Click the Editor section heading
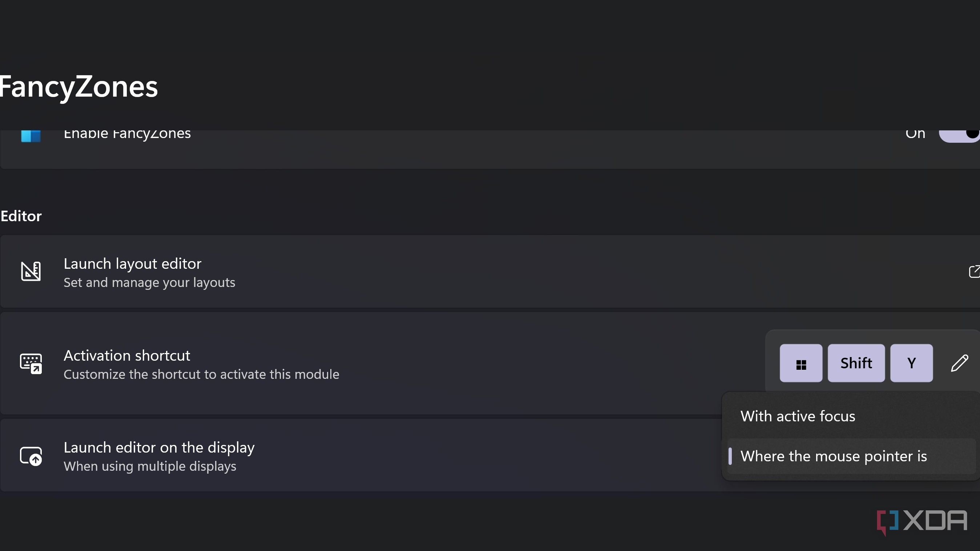The width and height of the screenshot is (980, 551). point(21,216)
